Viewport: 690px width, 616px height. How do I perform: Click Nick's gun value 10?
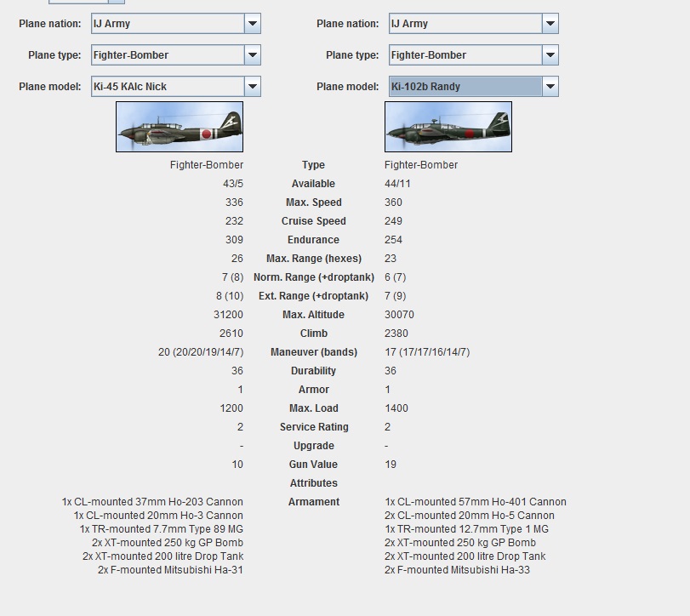coord(237,465)
